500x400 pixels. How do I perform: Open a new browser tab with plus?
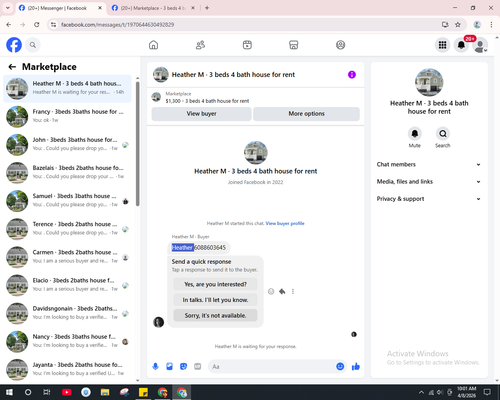click(x=207, y=8)
